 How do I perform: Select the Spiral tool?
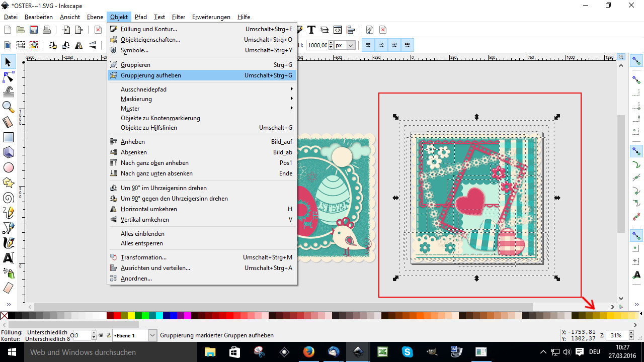(x=8, y=198)
